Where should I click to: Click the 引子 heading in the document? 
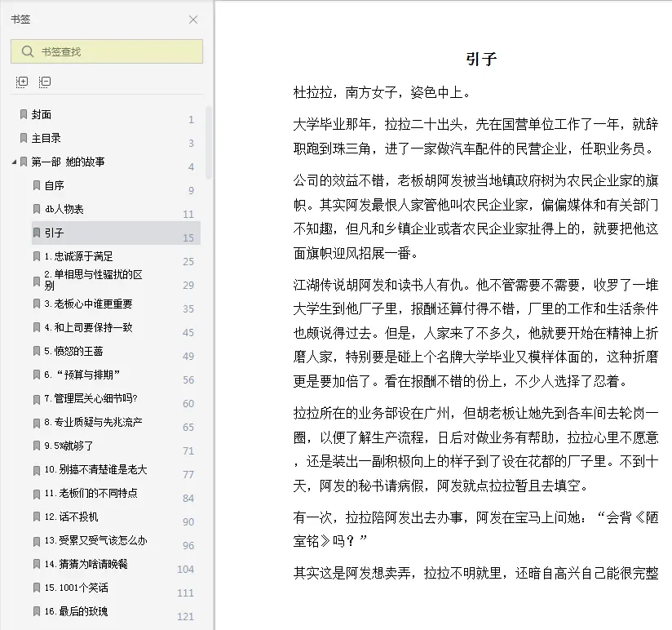point(481,60)
